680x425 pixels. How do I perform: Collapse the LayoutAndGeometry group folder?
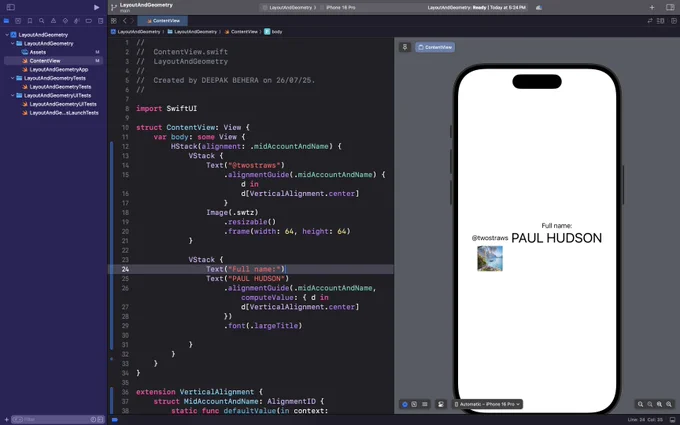point(13,43)
